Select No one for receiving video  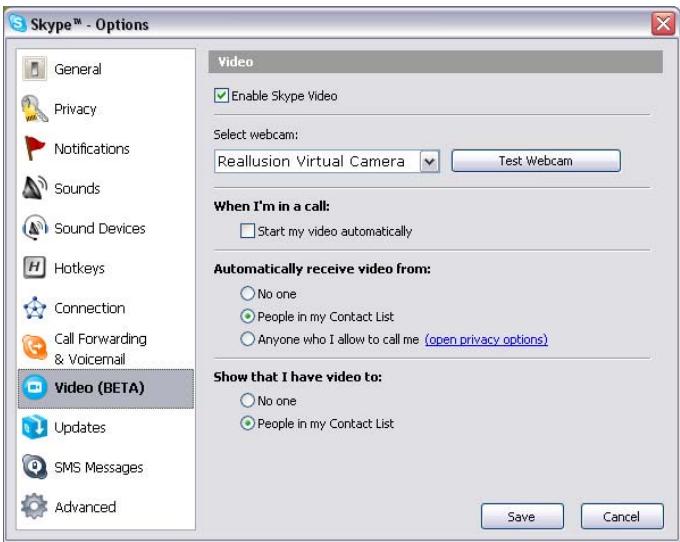[x=248, y=294]
